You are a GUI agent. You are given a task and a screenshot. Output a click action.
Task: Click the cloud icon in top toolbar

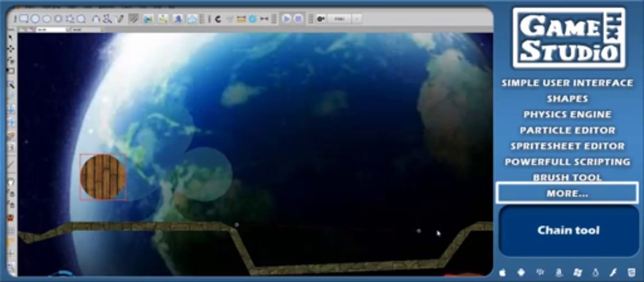click(x=192, y=19)
